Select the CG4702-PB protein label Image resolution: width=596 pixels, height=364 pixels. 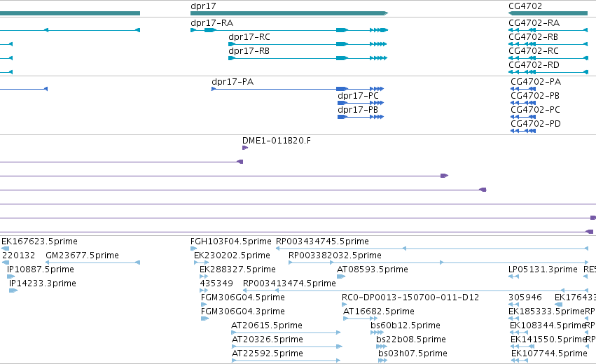pos(535,96)
